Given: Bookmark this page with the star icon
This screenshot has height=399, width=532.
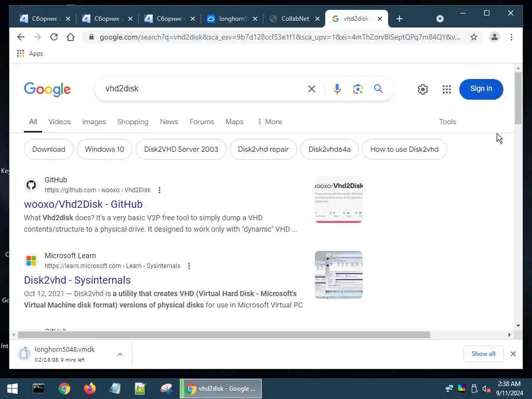Looking at the screenshot, I should [x=474, y=37].
